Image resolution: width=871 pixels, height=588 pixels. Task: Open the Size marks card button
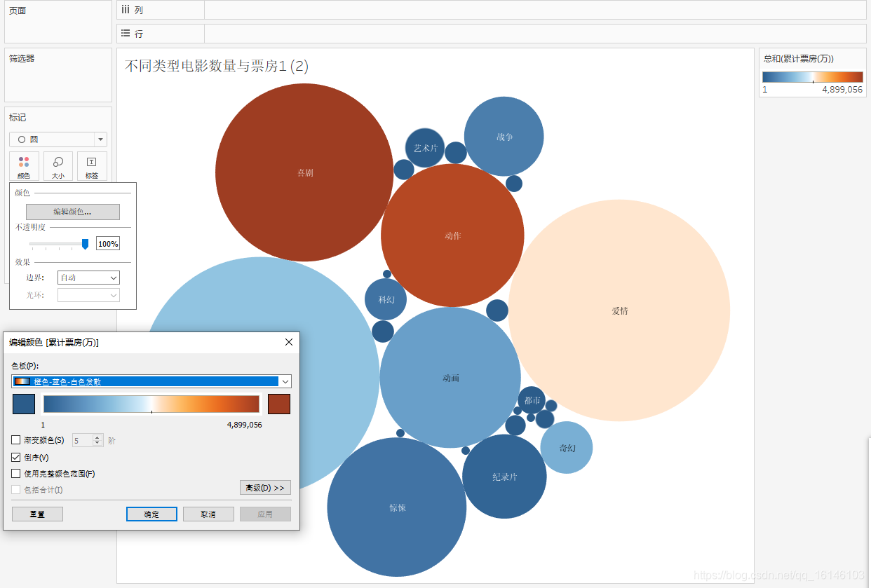[58, 167]
